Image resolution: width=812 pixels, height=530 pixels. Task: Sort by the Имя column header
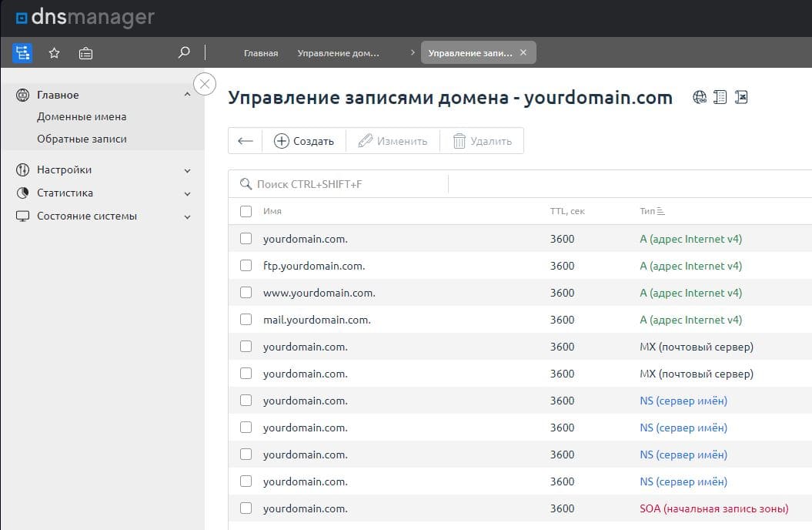[x=272, y=211]
